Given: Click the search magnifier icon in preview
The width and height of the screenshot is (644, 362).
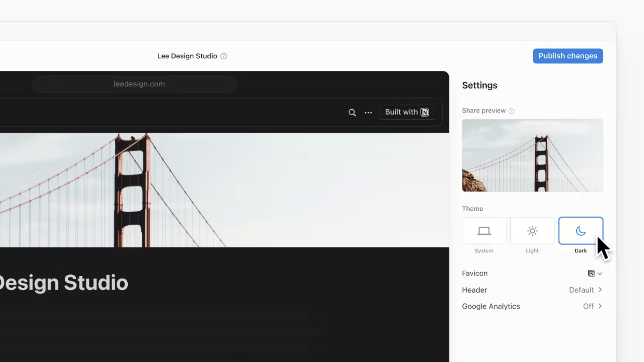Looking at the screenshot, I should [x=352, y=112].
